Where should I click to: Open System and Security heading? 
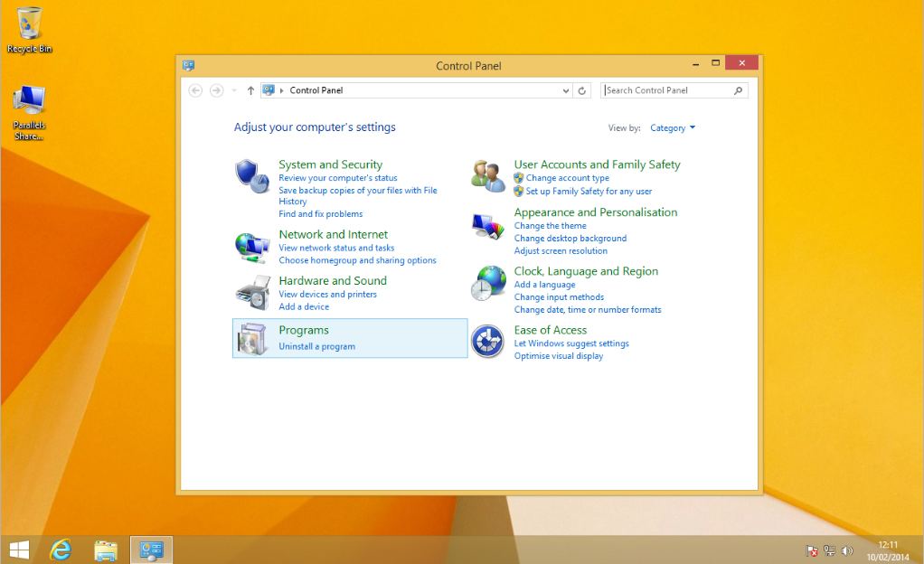(331, 164)
